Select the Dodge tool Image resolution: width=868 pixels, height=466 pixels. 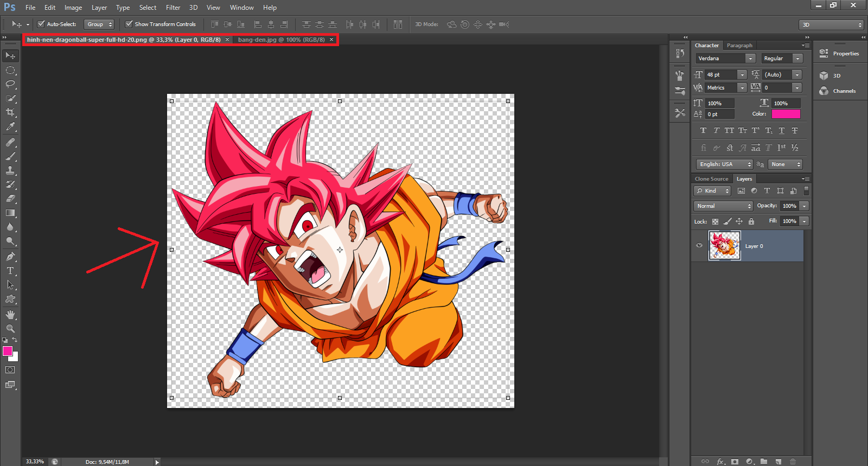[x=10, y=241]
